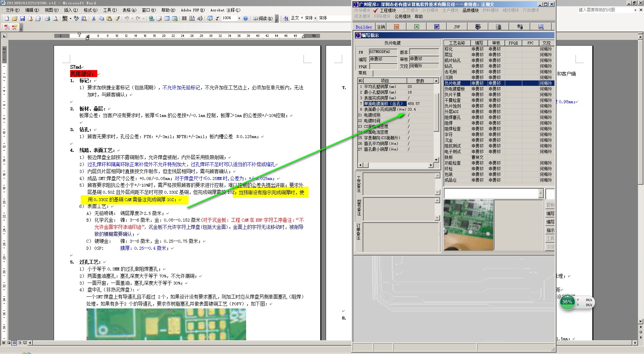Open the 文件(F) menu in Word
Viewport: 644px width, 354px height.
coord(13,10)
